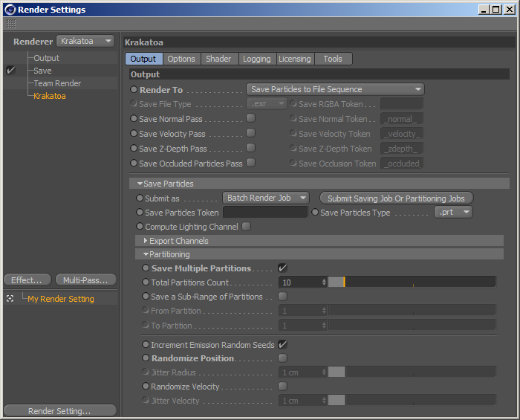This screenshot has width=520, height=420.
Task: Expand the Export Channels section
Action: click(x=146, y=241)
